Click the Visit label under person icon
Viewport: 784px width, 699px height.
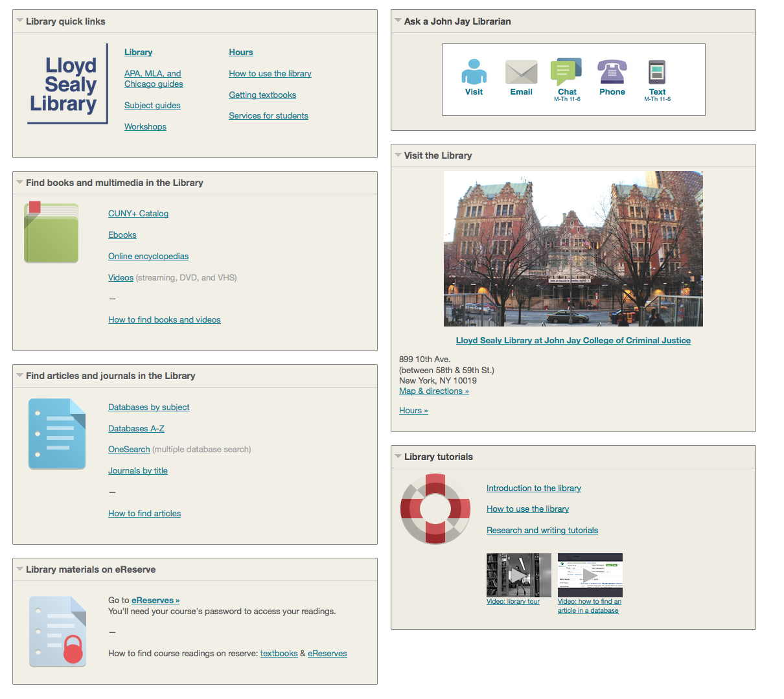tap(474, 92)
